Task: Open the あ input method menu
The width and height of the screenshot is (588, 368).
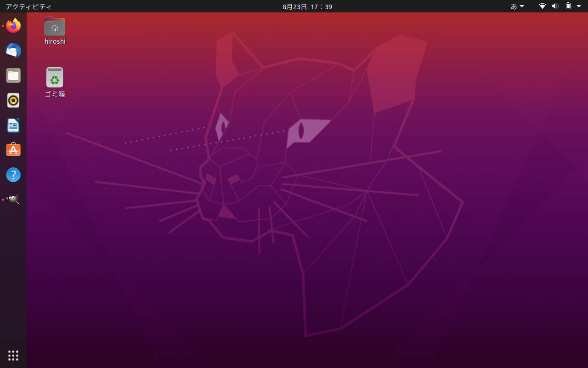Action: point(517,6)
